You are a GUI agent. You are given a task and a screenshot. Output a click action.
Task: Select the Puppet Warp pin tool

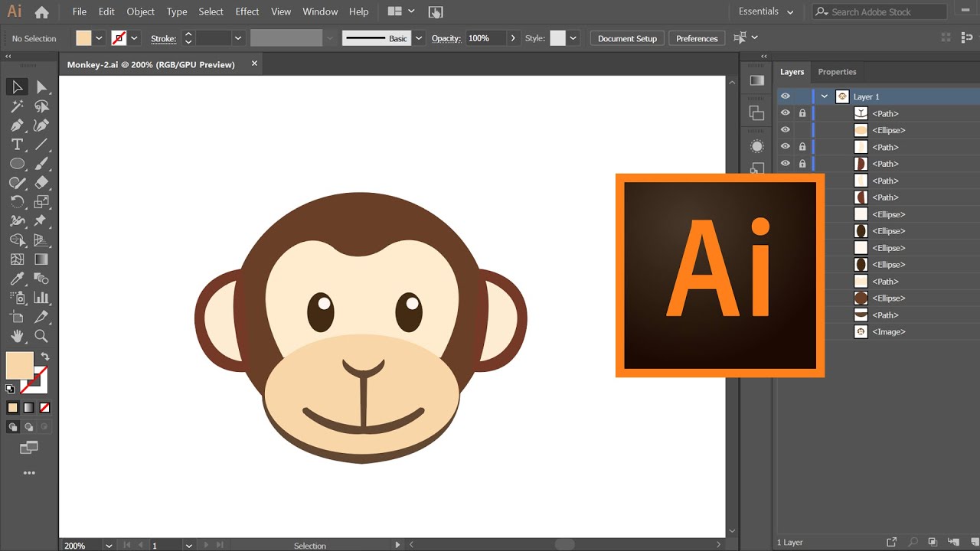(x=41, y=221)
